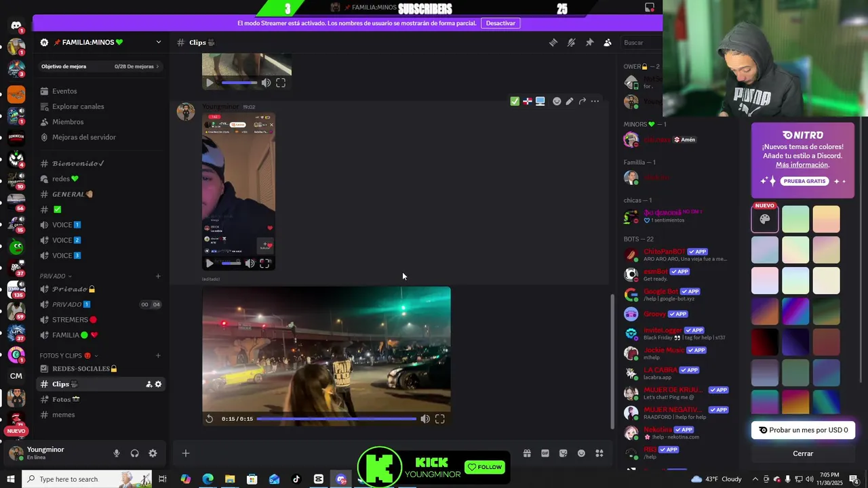Fullscreen the street video
Screen dimensions: 868x488
point(440,419)
